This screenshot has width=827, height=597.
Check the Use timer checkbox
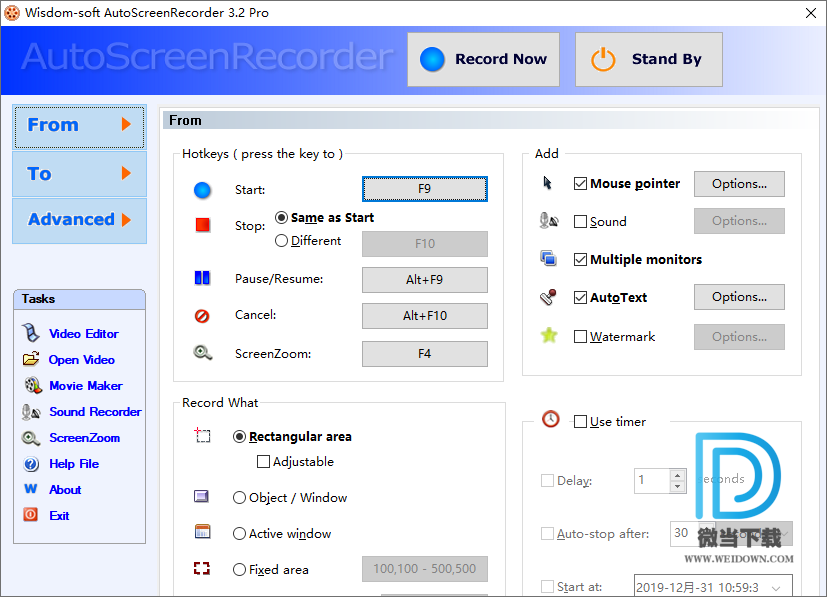(580, 421)
